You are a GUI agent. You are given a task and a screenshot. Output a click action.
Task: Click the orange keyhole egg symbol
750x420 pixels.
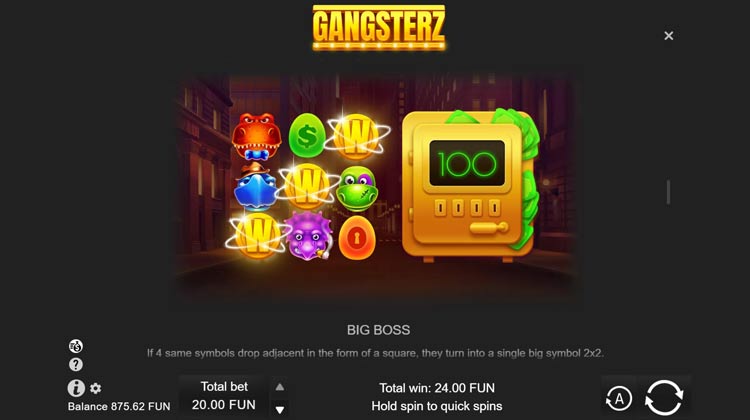356,238
